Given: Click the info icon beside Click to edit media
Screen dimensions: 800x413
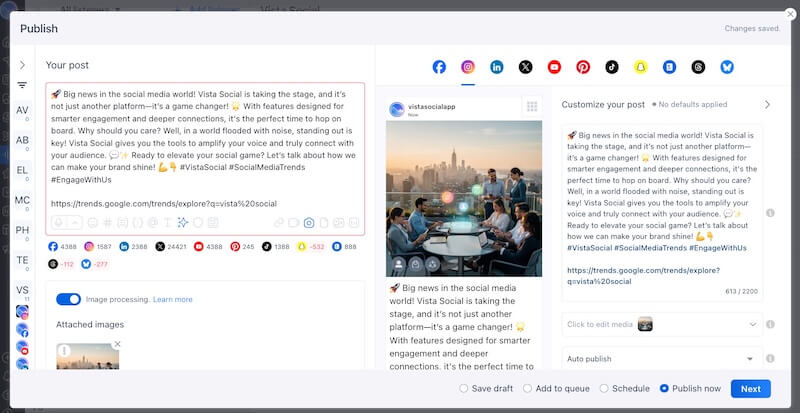Looking at the screenshot, I should 770,324.
